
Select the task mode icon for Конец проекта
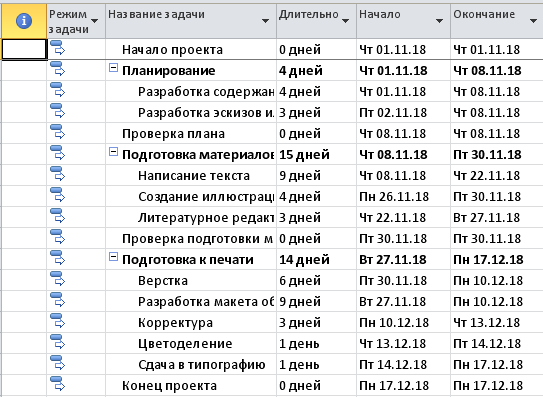pos(57,384)
